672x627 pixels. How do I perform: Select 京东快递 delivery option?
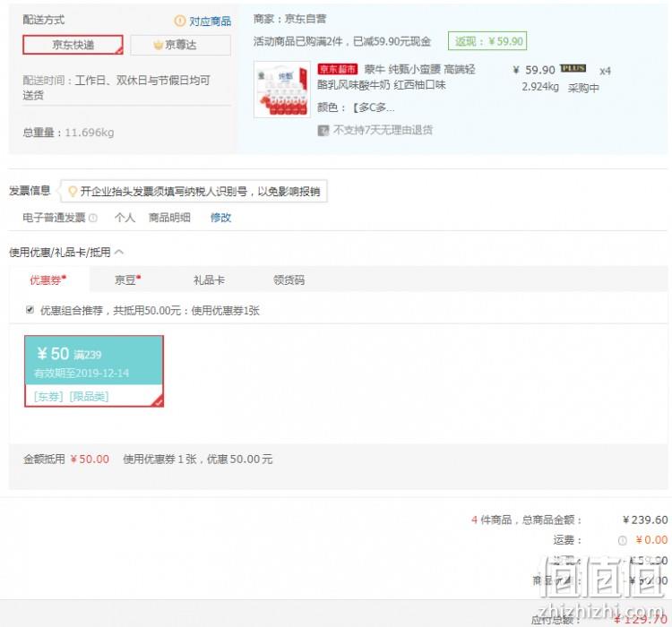[x=73, y=45]
